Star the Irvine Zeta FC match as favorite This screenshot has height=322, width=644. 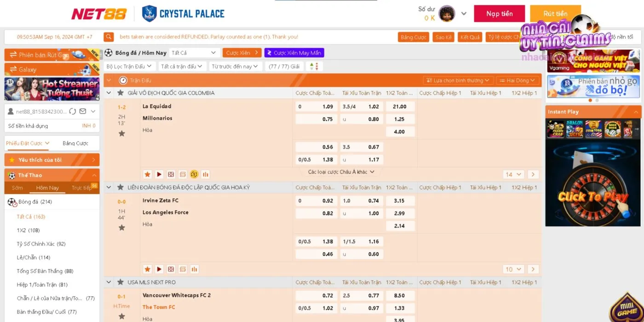(122, 228)
